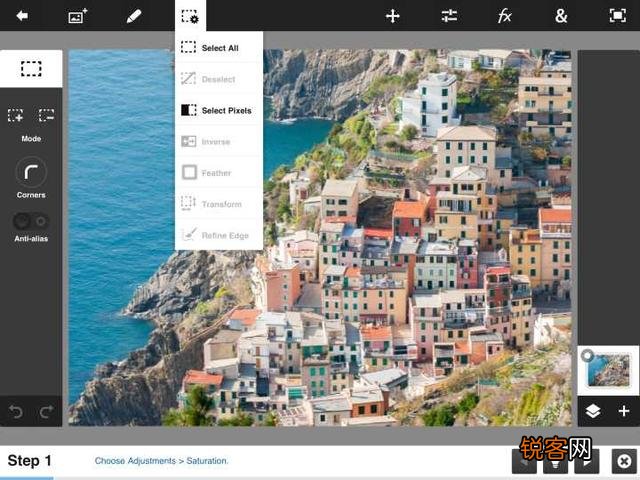
Task: Show the tutorial hint lightbulb
Action: click(556, 463)
